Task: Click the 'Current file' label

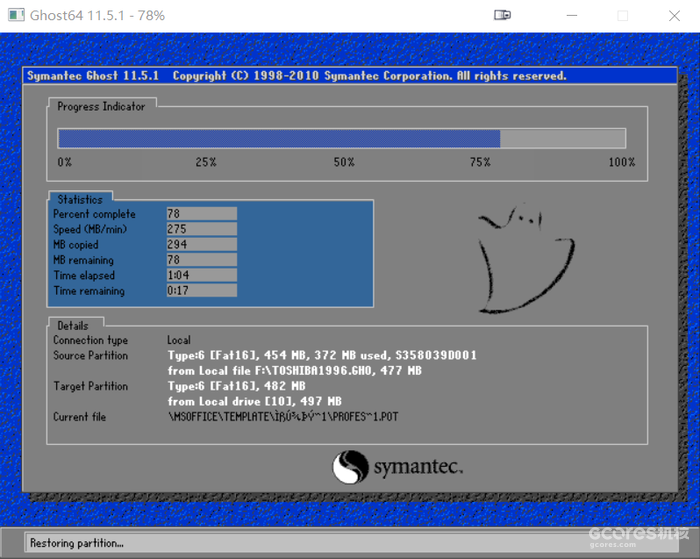Action: 79,417
